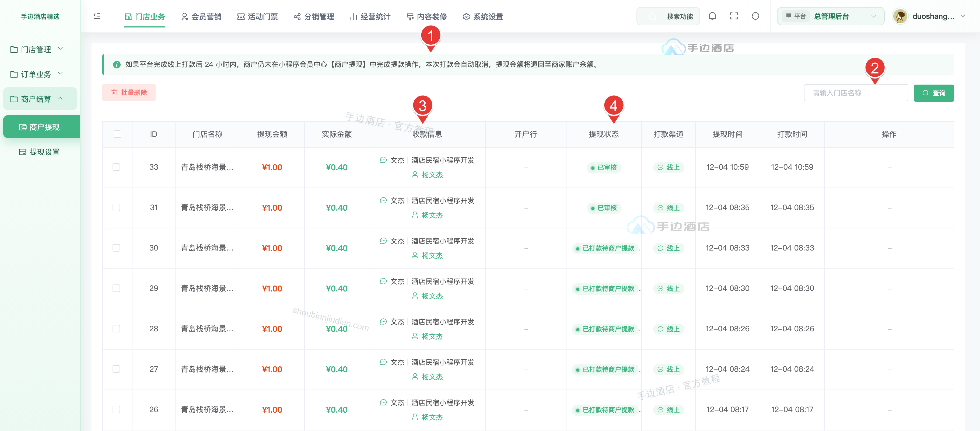Click the 批量删除 button
The width and height of the screenshot is (980, 431).
(x=129, y=92)
